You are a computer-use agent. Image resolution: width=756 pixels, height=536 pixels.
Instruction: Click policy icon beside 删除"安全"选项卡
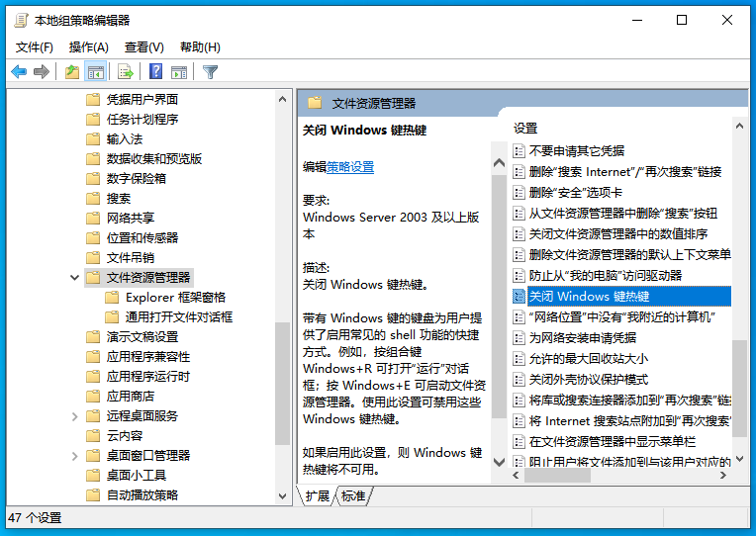click(519, 193)
